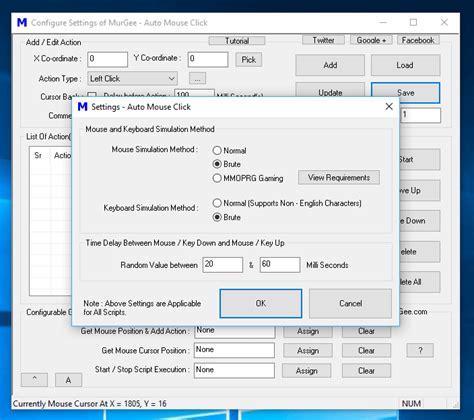This screenshot has width=474, height=420.
Task: Open Twitter link button
Action: coord(323,40)
